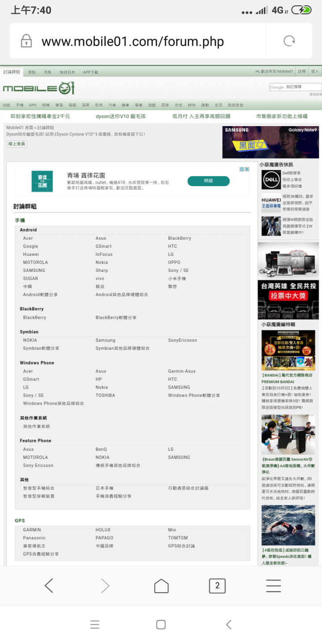
Task: Click the 註冊 register link
Action: [302, 72]
